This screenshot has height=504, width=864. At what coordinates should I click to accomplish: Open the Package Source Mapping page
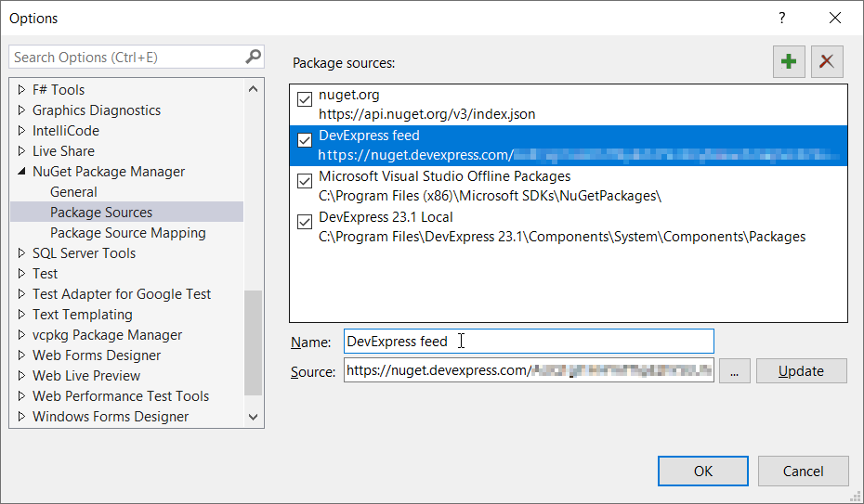click(128, 233)
